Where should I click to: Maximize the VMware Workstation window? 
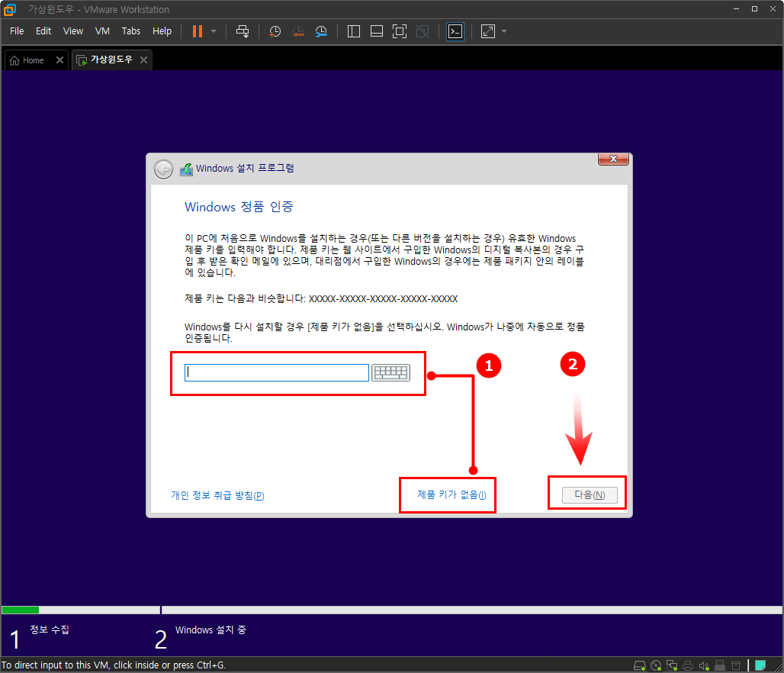(x=754, y=9)
